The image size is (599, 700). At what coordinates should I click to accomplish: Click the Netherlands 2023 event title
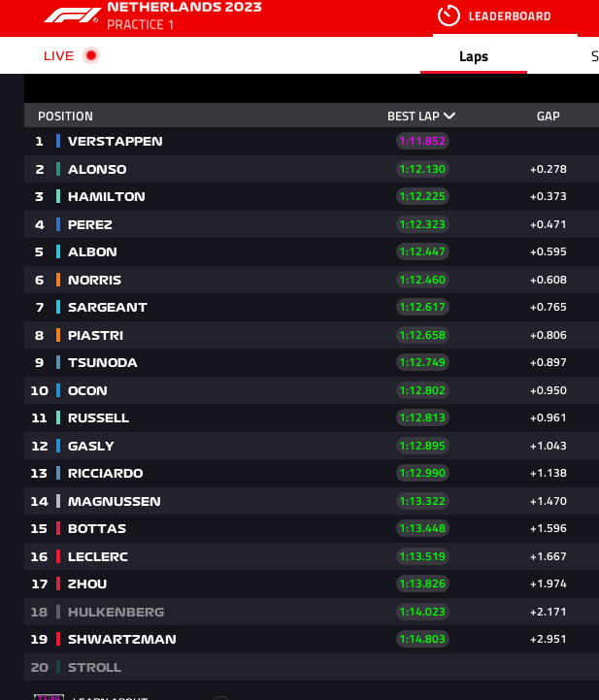pos(184,7)
